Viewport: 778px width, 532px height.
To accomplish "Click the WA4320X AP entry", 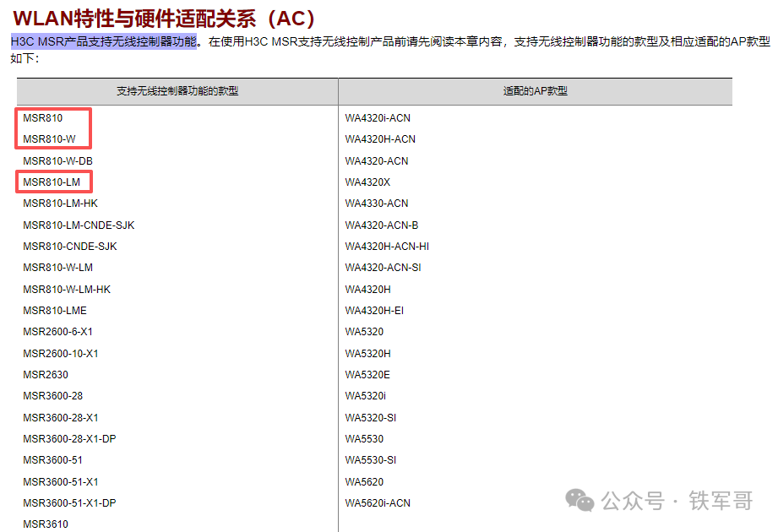I will coord(367,182).
